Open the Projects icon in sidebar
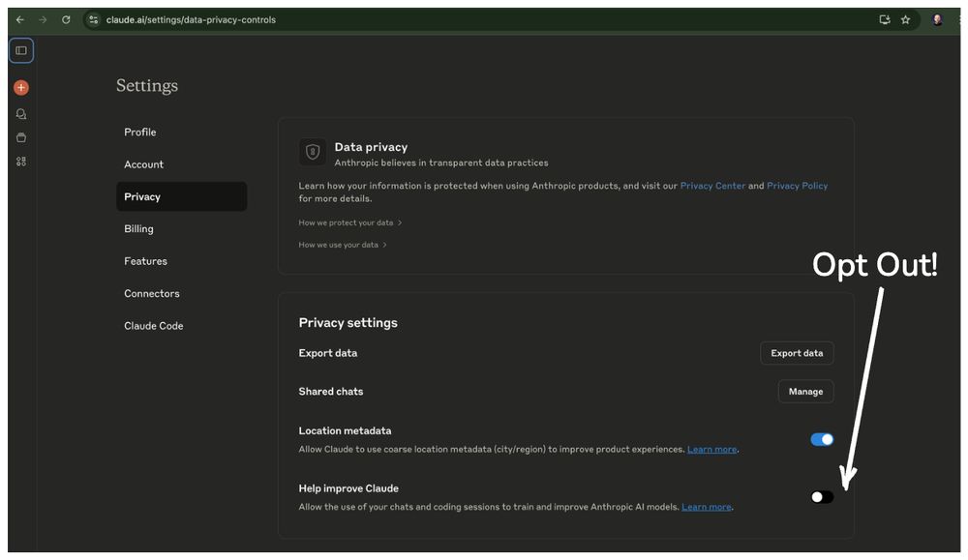This screenshot has width=968, height=560. click(x=21, y=137)
